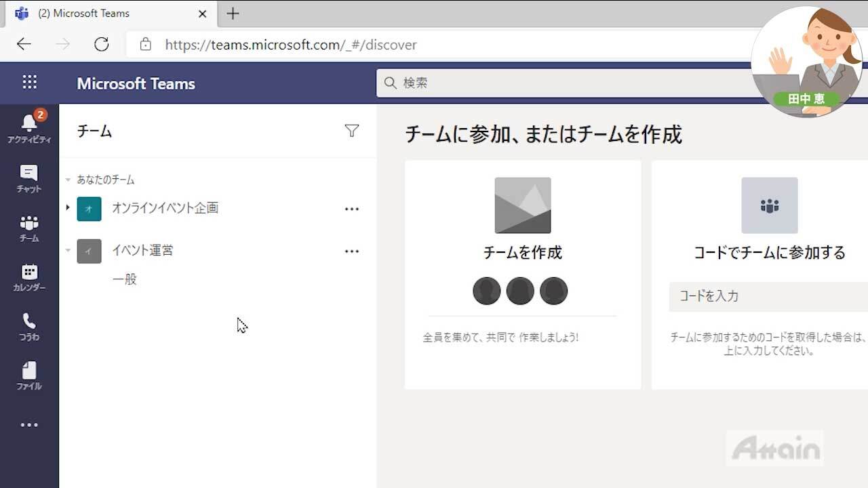Open the Activity bell icon
Image resolution: width=868 pixels, height=488 pixels.
click(x=29, y=127)
